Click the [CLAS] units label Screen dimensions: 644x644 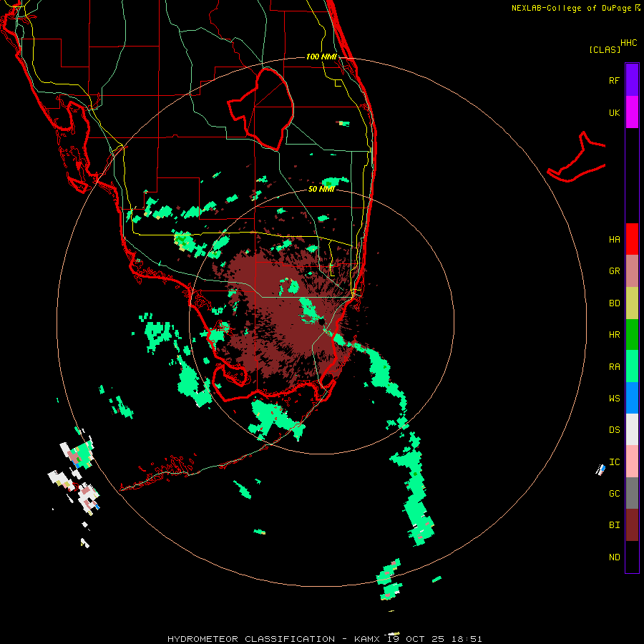click(x=605, y=49)
